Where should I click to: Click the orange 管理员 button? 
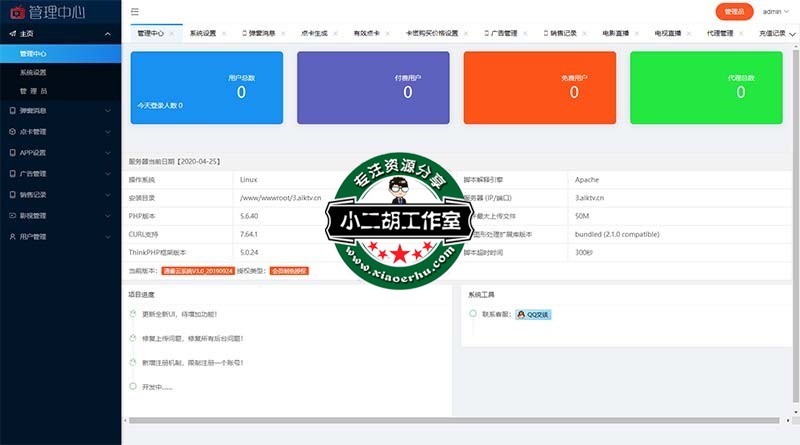coord(734,12)
